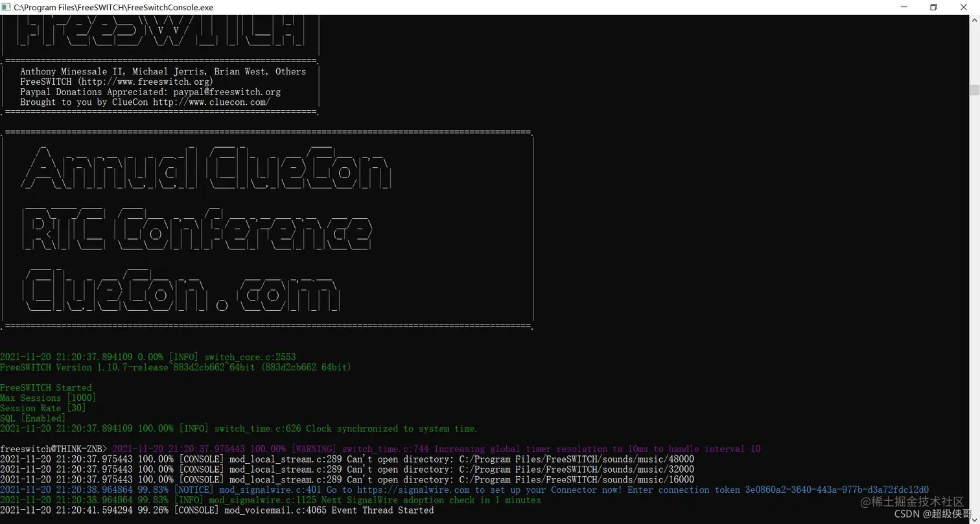Click the 'Annual ClueCon' ASCII banner
980x524 pixels.
207,167
